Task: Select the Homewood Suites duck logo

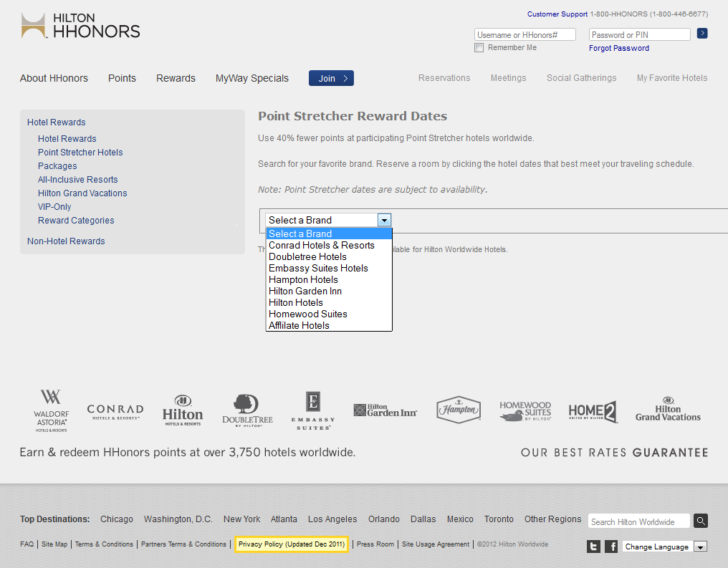Action: click(525, 411)
